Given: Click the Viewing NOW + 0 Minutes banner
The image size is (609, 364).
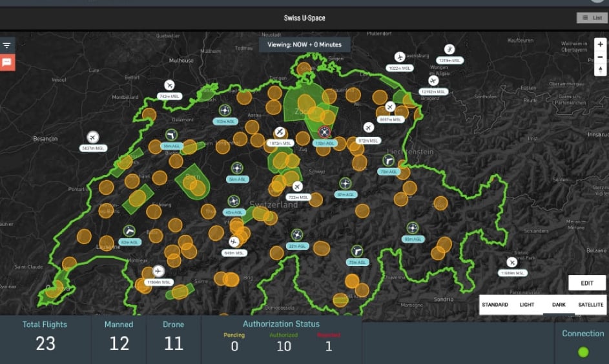Looking at the screenshot, I should click(x=305, y=45).
